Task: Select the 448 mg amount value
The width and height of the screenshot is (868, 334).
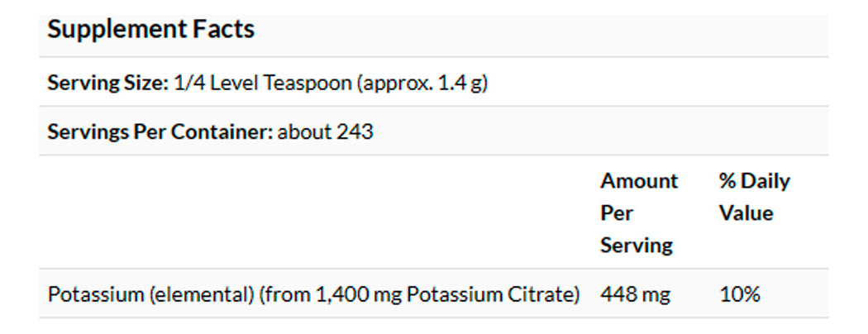Action: click(634, 294)
